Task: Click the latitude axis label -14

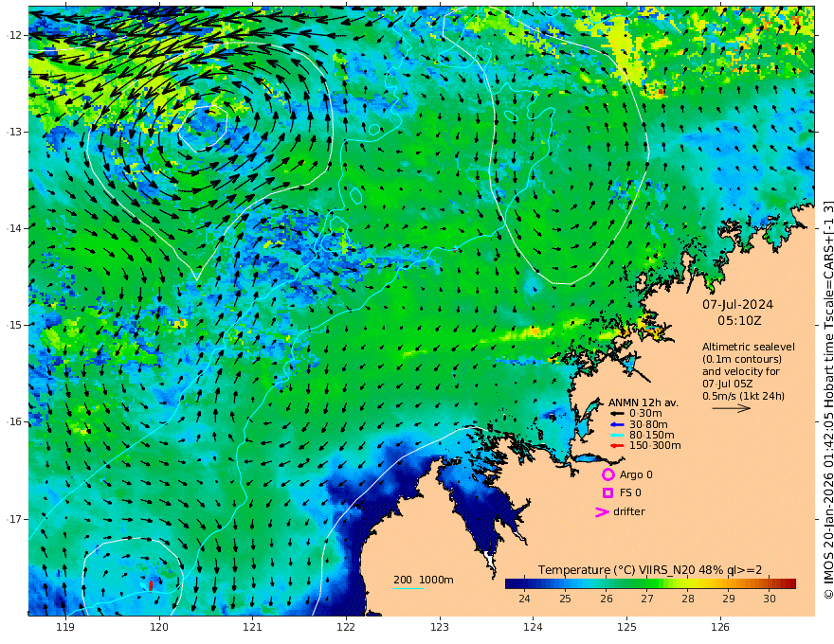Action: pyautogui.click(x=13, y=228)
